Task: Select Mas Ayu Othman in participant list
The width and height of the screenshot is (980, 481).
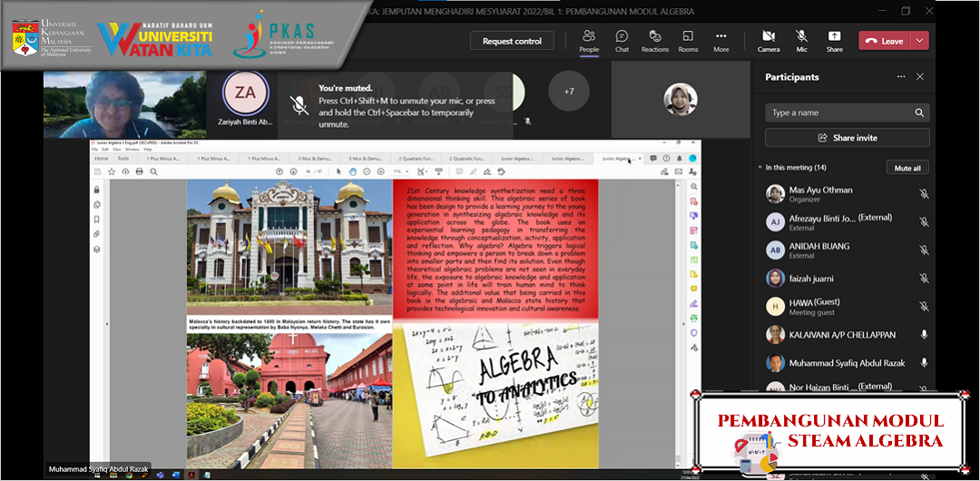Action: click(x=820, y=191)
